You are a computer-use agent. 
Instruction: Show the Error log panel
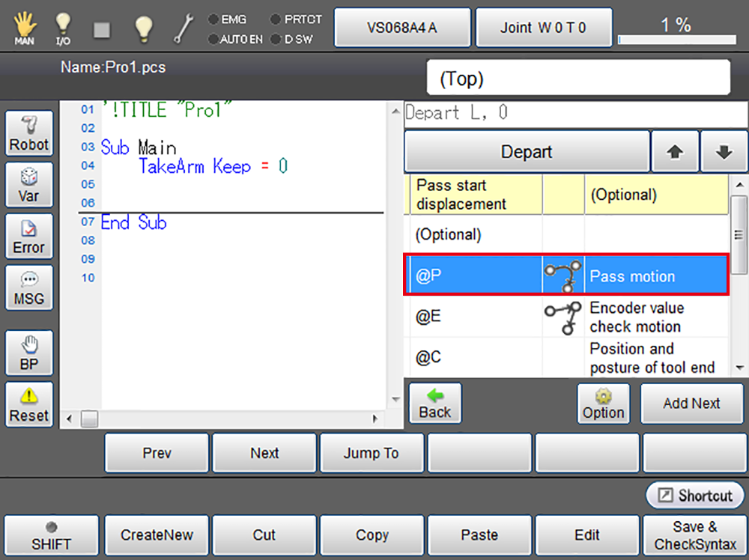(29, 237)
